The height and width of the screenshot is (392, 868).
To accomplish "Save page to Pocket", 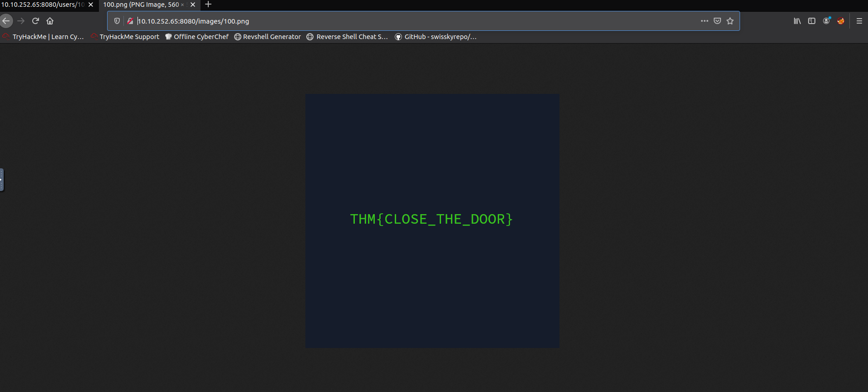I will 717,21.
